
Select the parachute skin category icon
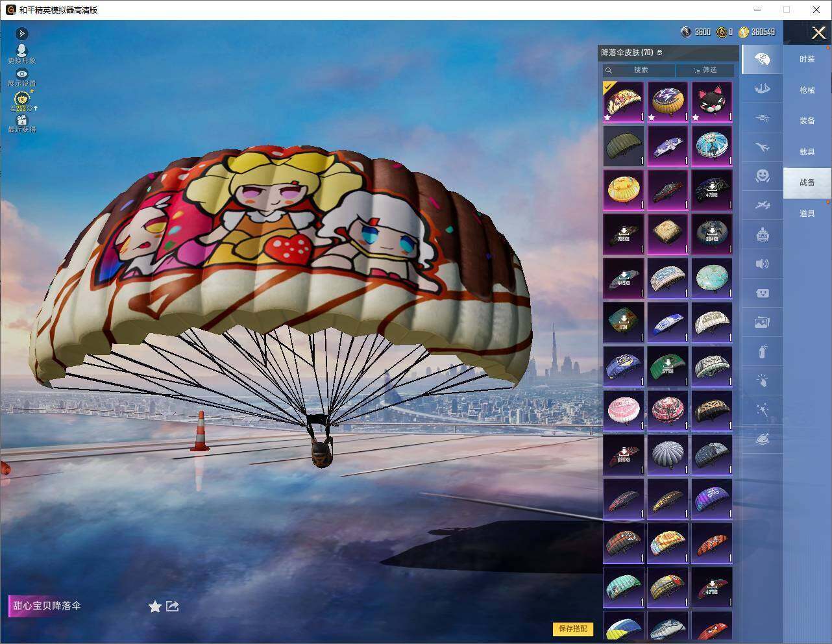(x=763, y=60)
